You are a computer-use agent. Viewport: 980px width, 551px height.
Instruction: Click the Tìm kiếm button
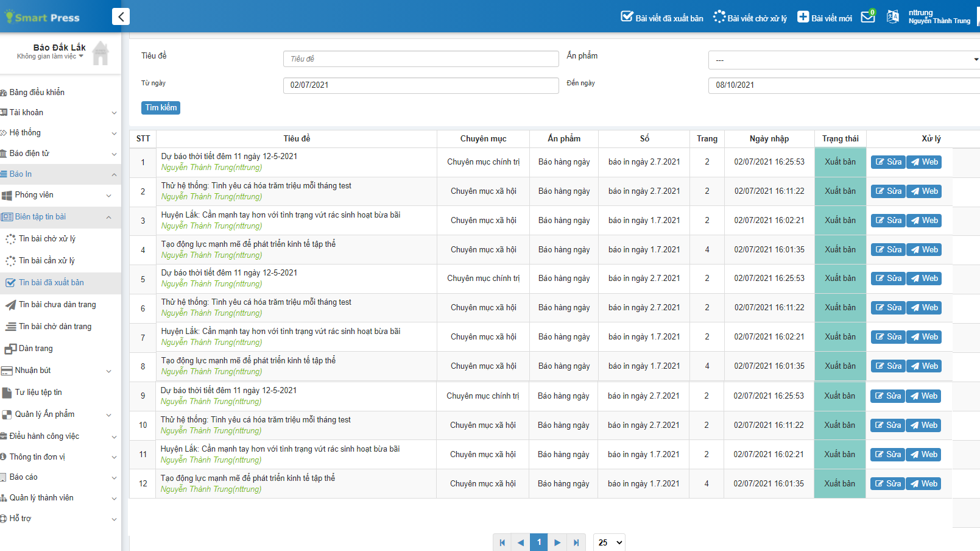[161, 108]
